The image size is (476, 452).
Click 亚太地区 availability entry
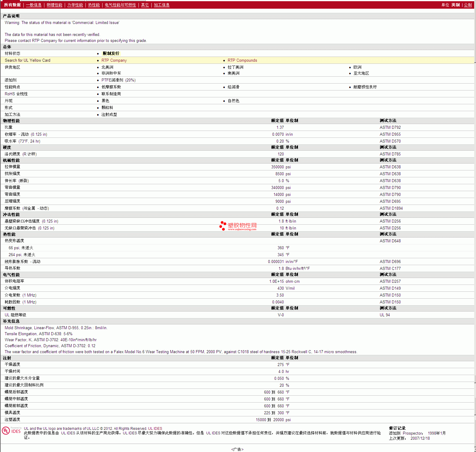coord(361,73)
